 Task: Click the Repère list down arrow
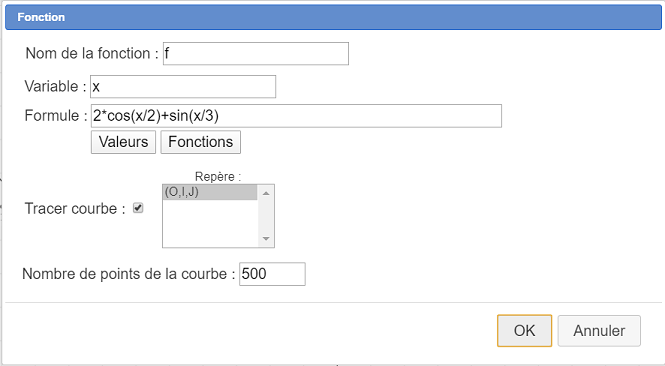(x=266, y=238)
